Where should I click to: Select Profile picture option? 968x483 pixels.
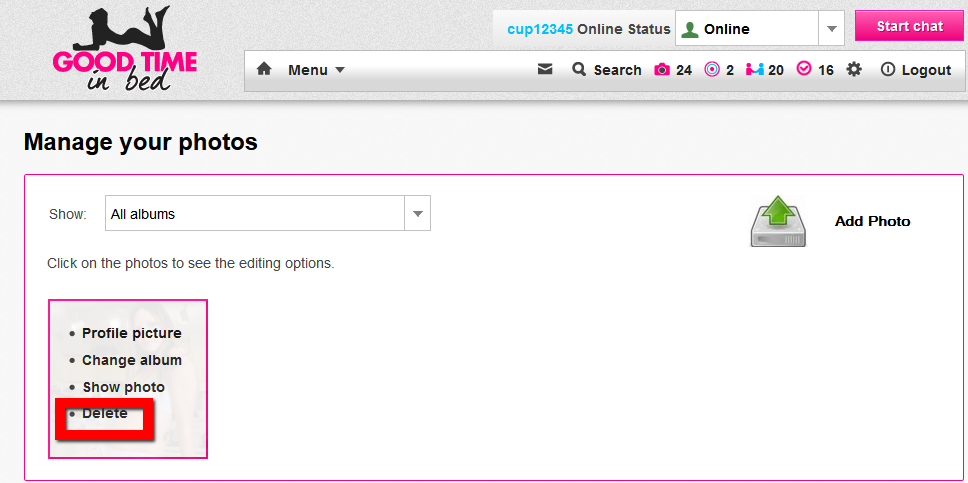click(x=131, y=333)
